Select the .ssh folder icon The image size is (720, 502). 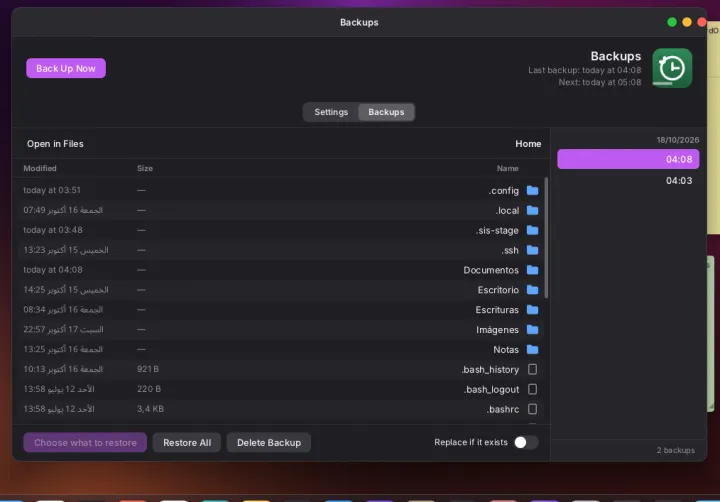[x=532, y=250]
